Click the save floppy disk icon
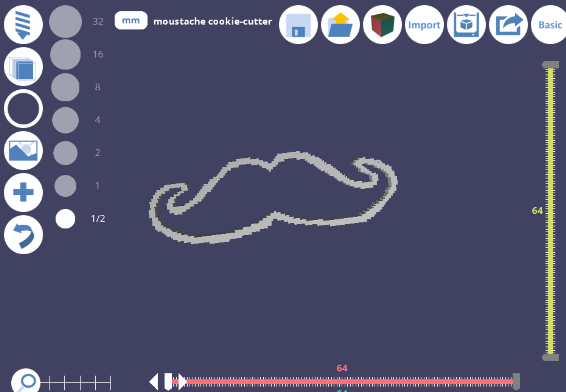Viewport: 566px width, 392px height. point(298,25)
